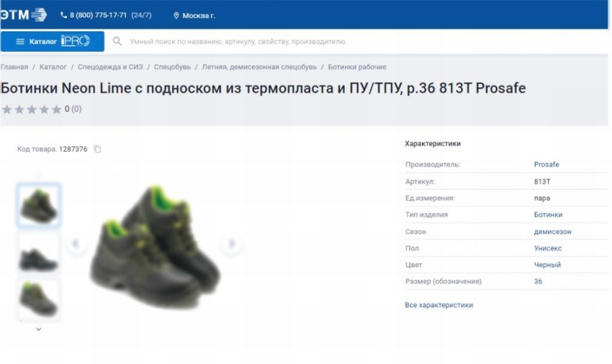Click the first rating star

point(6,109)
